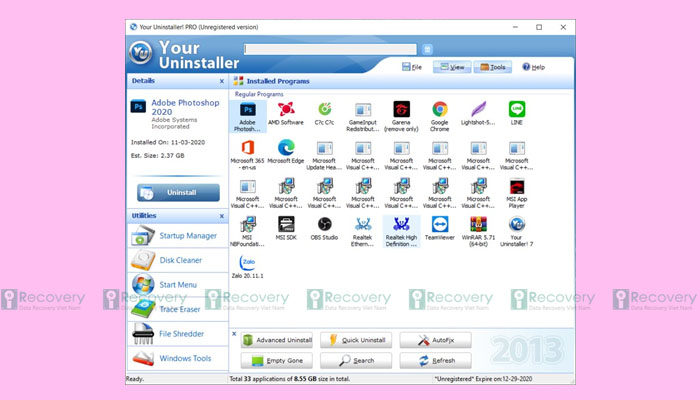Select the Your Uninstaller! 7 entry
The width and height of the screenshot is (700, 400).
517,232
